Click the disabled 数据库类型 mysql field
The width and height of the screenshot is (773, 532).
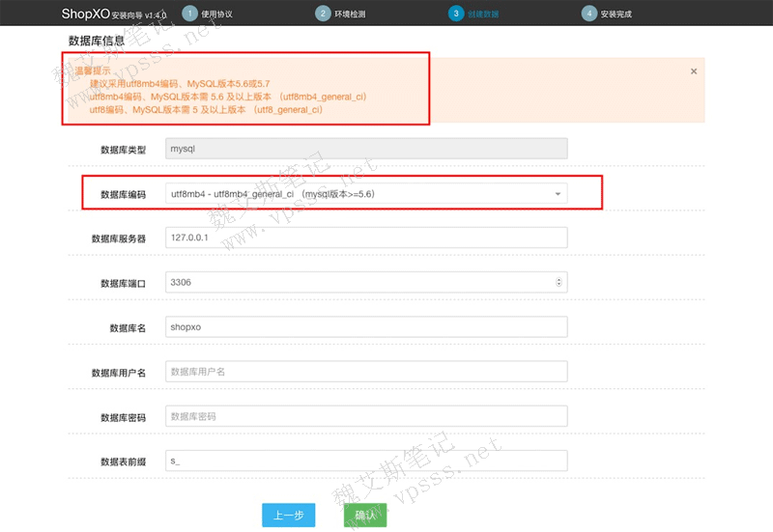pos(366,150)
